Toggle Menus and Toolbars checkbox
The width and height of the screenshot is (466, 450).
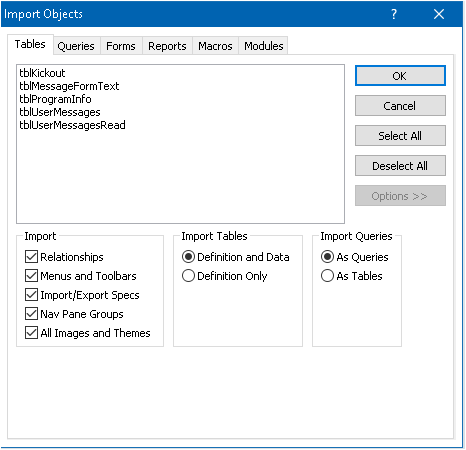click(31, 276)
